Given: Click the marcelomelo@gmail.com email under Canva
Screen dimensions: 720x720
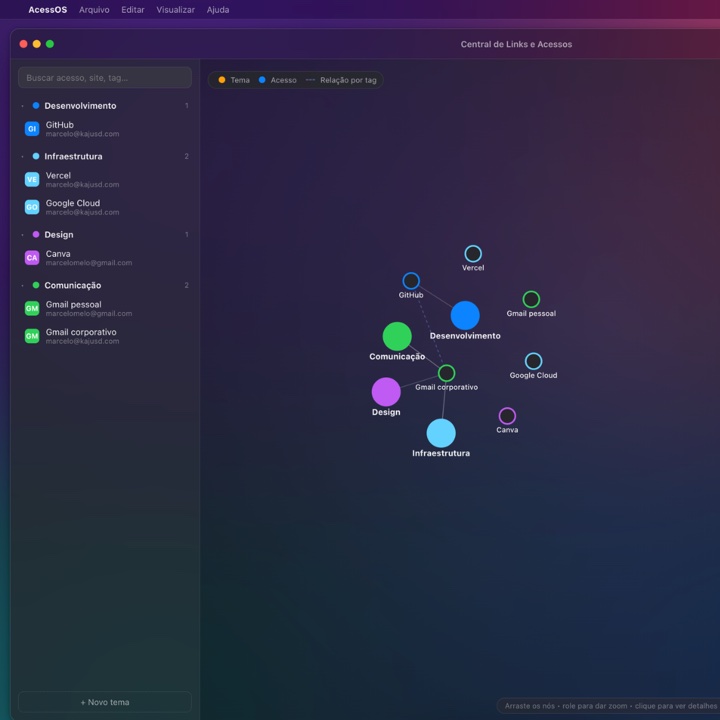Looking at the screenshot, I should tap(89, 263).
